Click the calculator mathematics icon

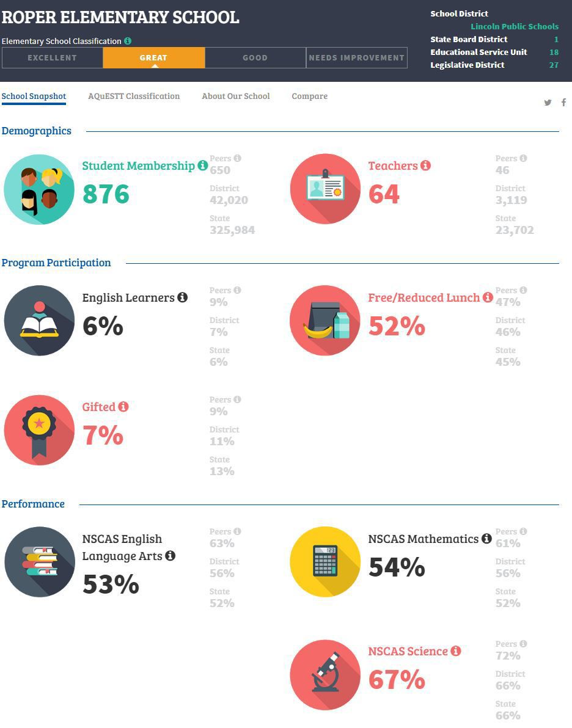tap(325, 562)
